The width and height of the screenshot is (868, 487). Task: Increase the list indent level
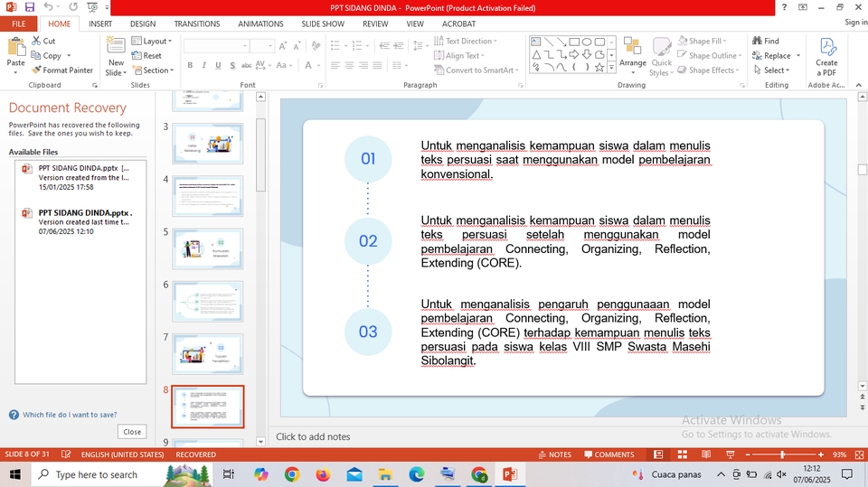point(398,46)
